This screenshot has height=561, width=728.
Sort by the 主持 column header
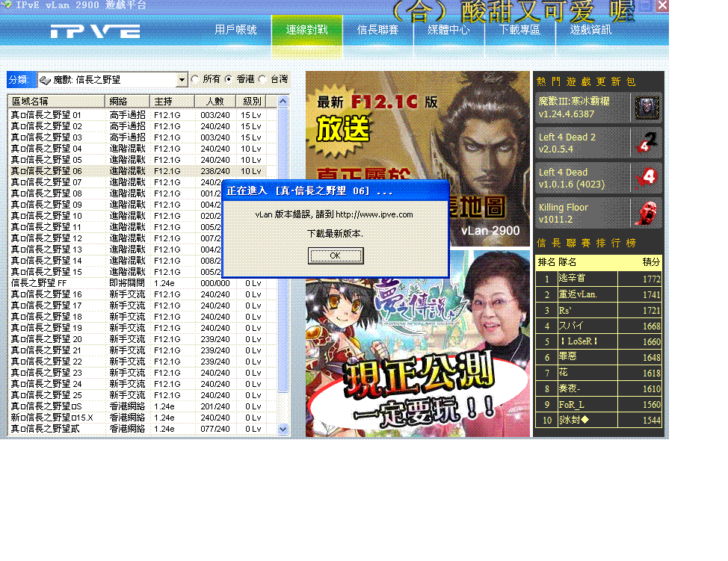coord(172,101)
